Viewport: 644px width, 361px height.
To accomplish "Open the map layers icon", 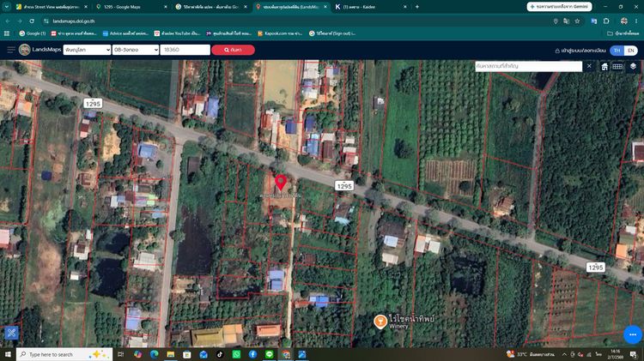I will click(x=633, y=67).
